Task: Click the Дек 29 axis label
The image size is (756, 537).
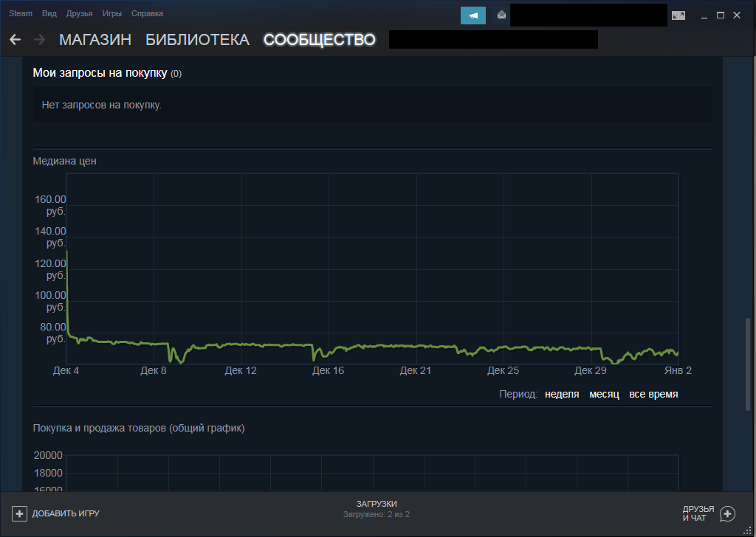Action: click(x=590, y=370)
